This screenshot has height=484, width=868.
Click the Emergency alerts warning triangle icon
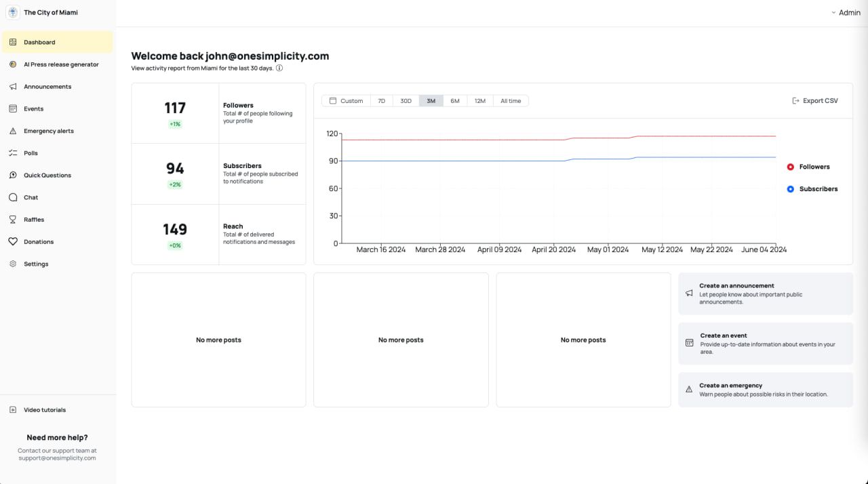[x=13, y=131]
